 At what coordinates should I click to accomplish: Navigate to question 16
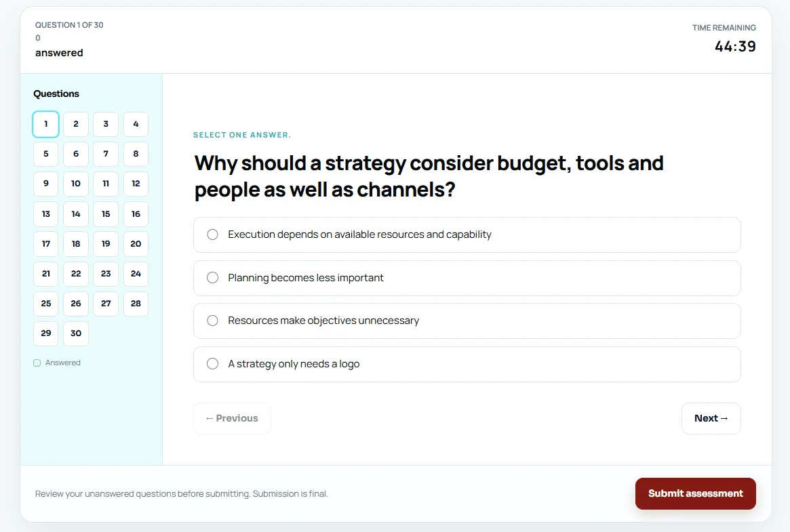tap(136, 214)
